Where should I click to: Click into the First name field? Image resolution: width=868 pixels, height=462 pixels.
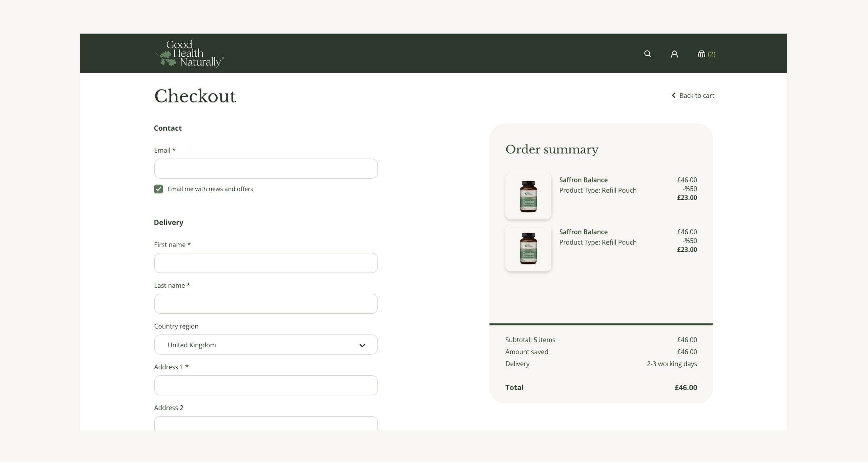265,263
